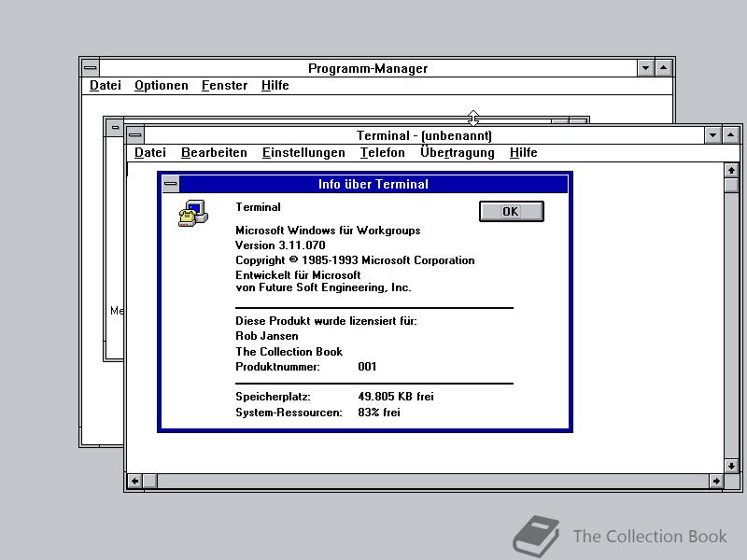The width and height of the screenshot is (747, 560).
Task: Click Terminal horizontal scrollbar left arrow
Action: pyautogui.click(x=134, y=481)
